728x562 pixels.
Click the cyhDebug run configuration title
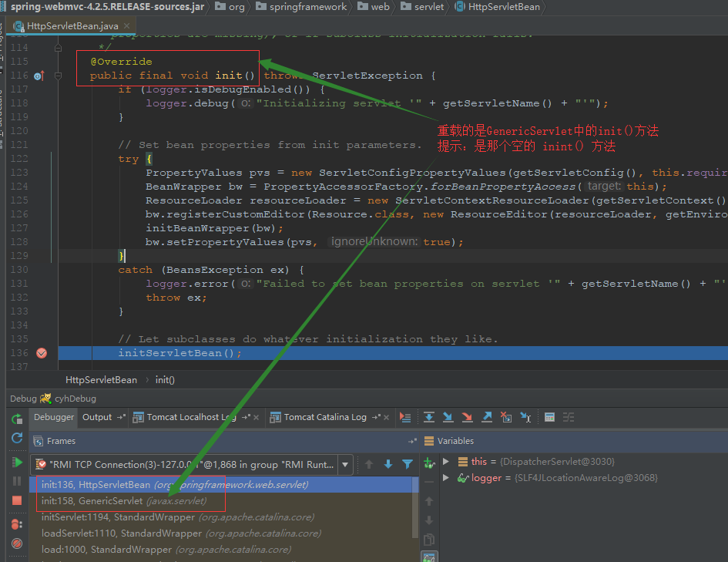[x=75, y=399]
